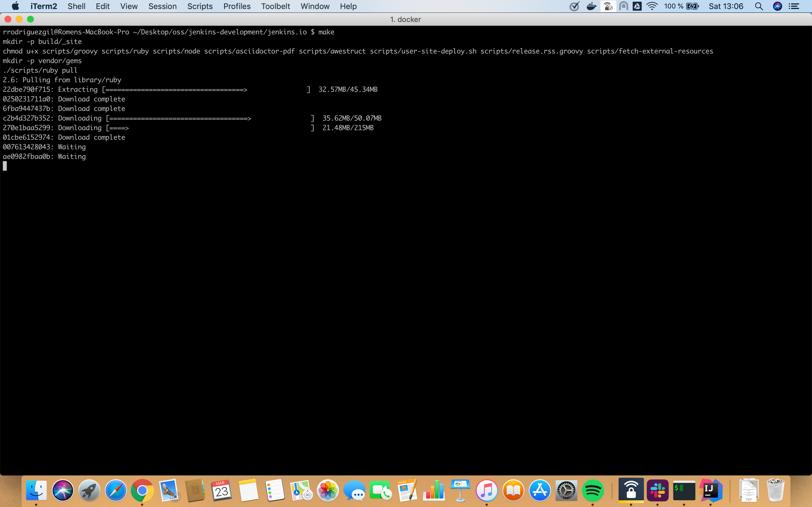Click the iTerm2 application icon in dock
The height and width of the screenshot is (507, 812).
tap(685, 491)
